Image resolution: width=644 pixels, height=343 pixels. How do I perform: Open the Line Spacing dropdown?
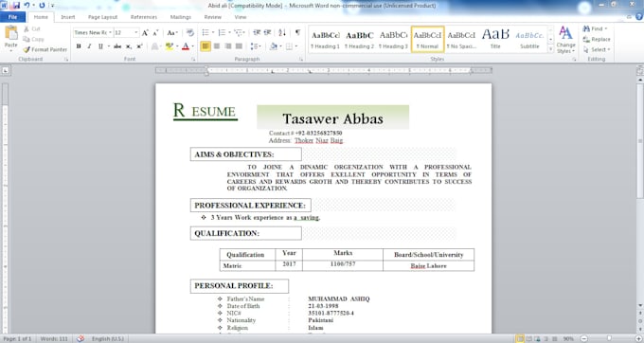pos(256,46)
